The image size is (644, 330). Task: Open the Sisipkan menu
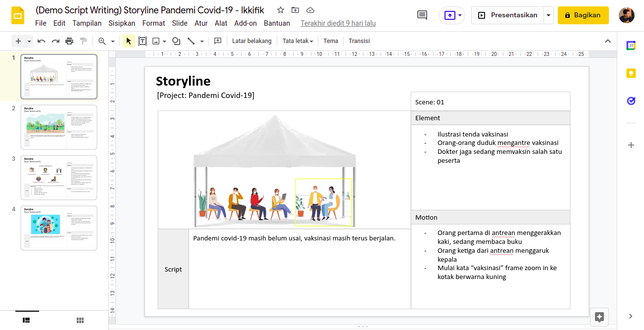[x=123, y=23]
